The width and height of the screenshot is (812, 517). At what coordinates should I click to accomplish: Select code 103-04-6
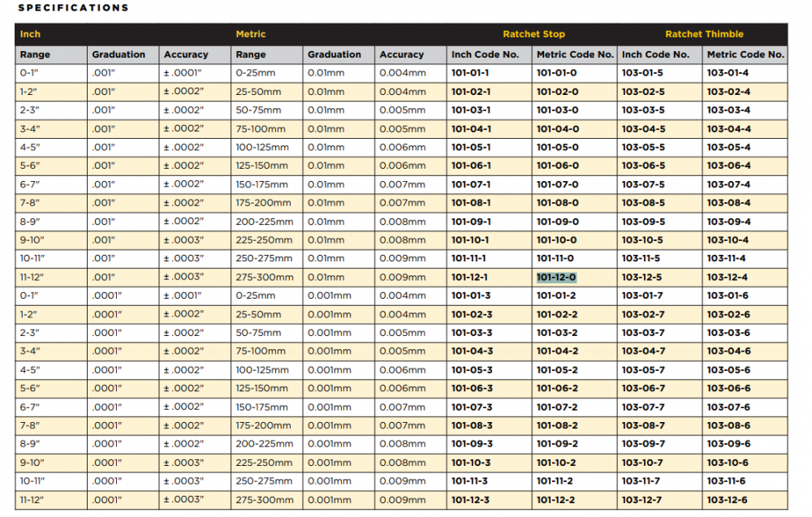pyautogui.click(x=729, y=351)
